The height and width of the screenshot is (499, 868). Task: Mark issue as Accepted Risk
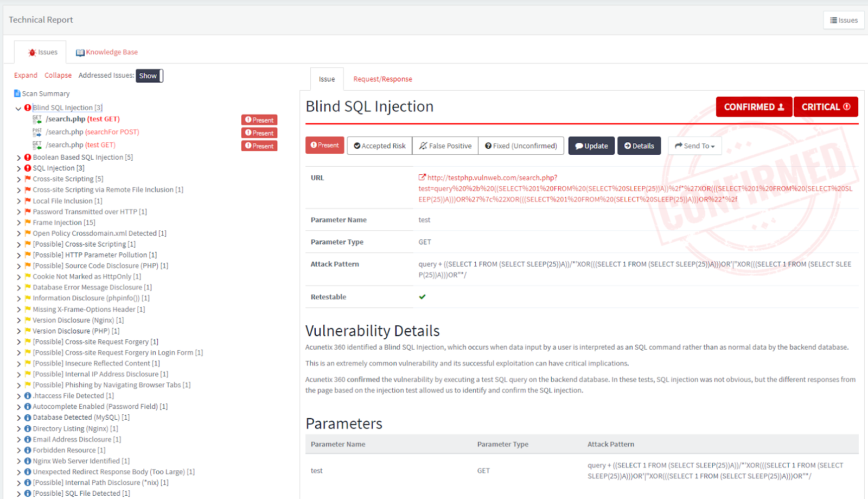(380, 146)
